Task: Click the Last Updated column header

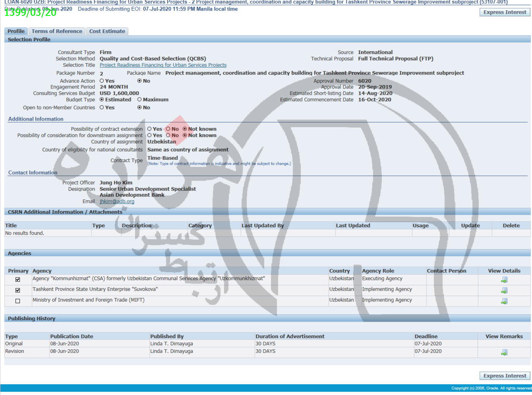Action: [x=353, y=225]
